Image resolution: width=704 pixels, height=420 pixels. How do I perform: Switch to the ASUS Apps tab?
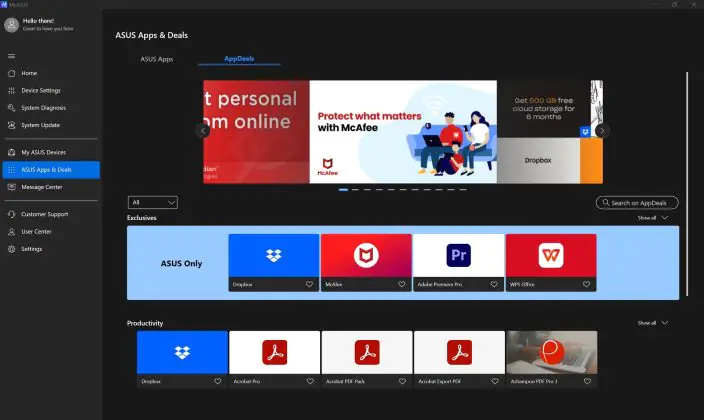click(x=157, y=59)
